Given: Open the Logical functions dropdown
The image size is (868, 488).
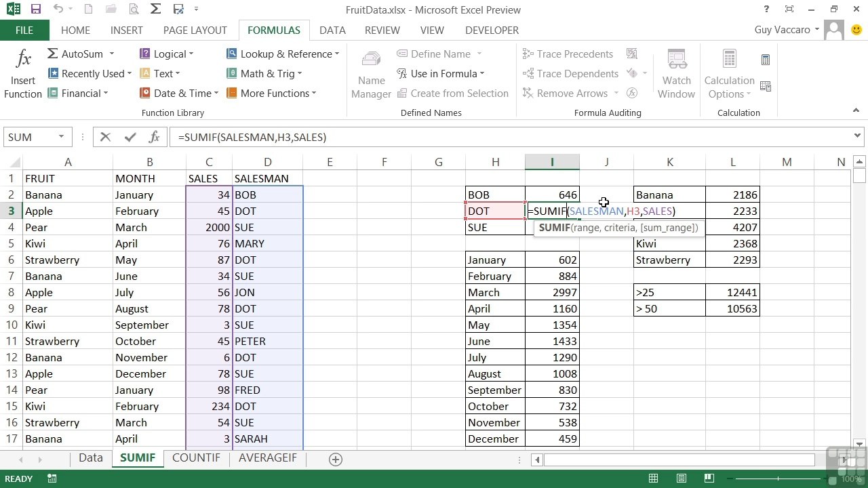Looking at the screenshot, I should (167, 54).
